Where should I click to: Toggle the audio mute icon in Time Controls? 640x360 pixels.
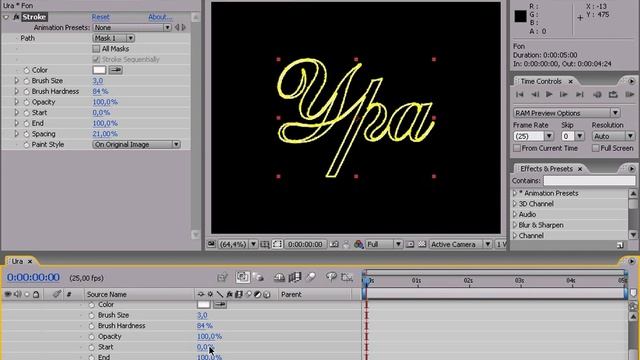point(597,94)
